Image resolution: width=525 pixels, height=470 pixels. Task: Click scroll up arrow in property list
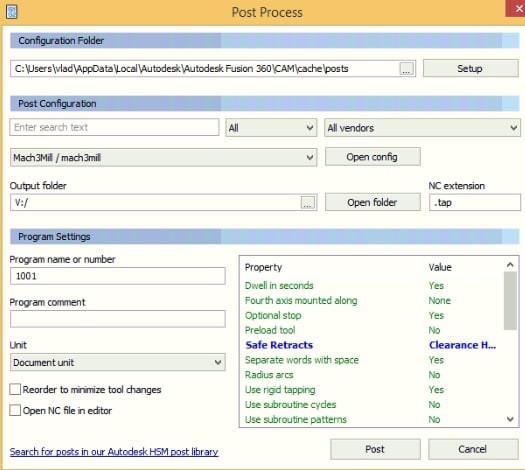[510, 265]
